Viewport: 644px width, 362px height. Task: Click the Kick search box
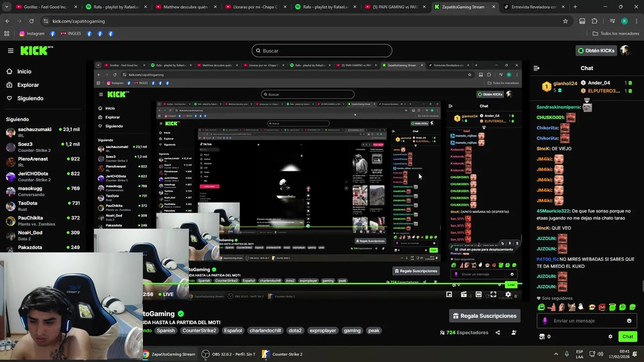click(x=322, y=51)
